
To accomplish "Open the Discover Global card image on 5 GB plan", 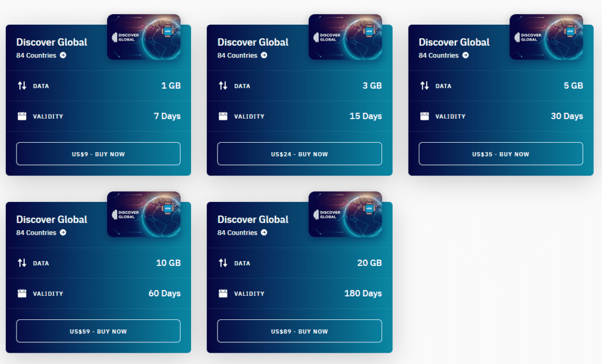I will pyautogui.click(x=546, y=37).
